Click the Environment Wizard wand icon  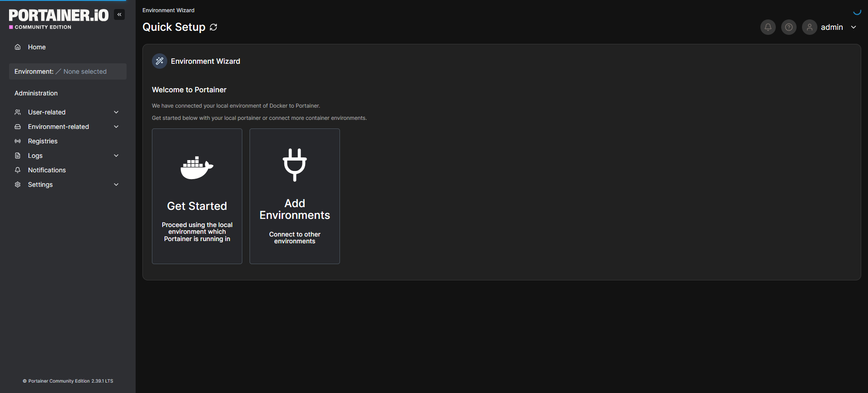(160, 61)
